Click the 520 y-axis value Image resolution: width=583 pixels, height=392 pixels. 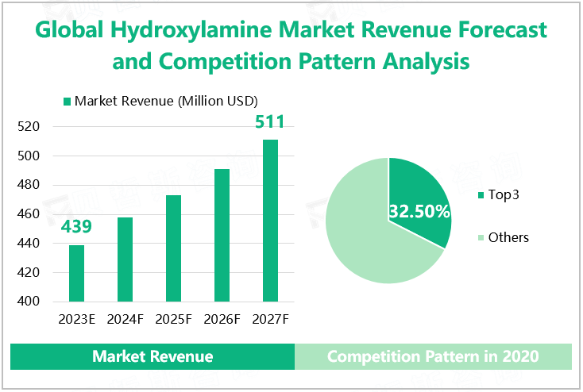[29, 127]
